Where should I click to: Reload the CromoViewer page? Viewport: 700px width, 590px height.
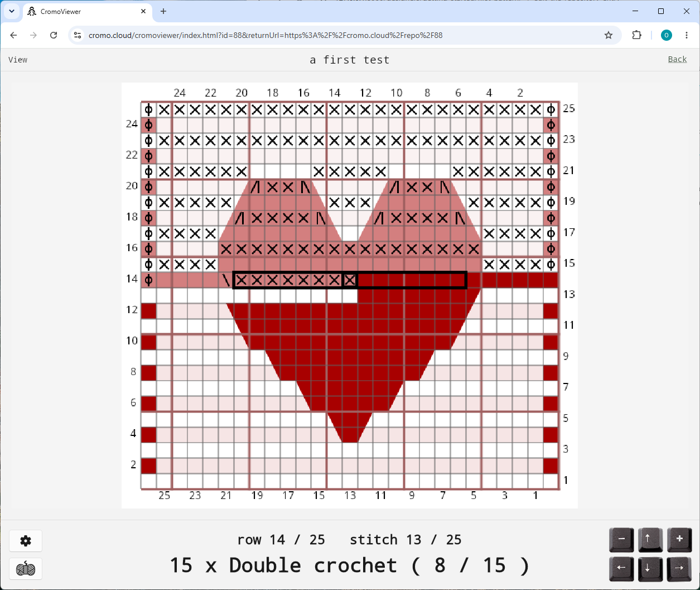pos(54,35)
